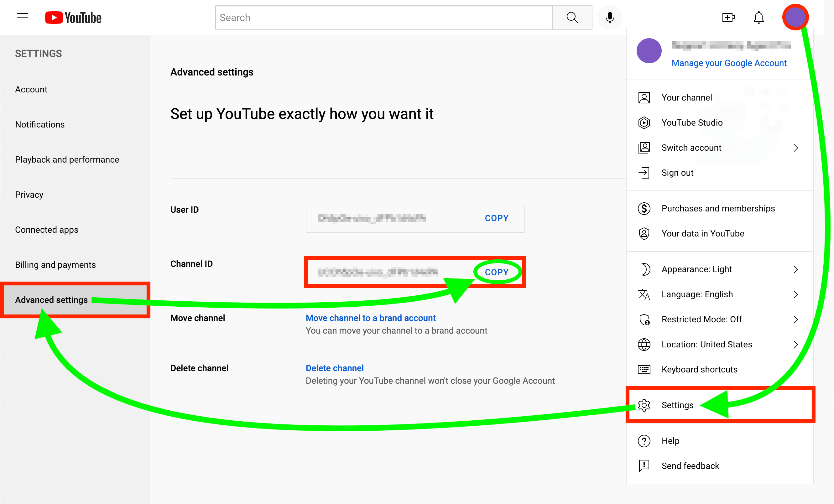Click the YouTube logo

pyautogui.click(x=73, y=18)
